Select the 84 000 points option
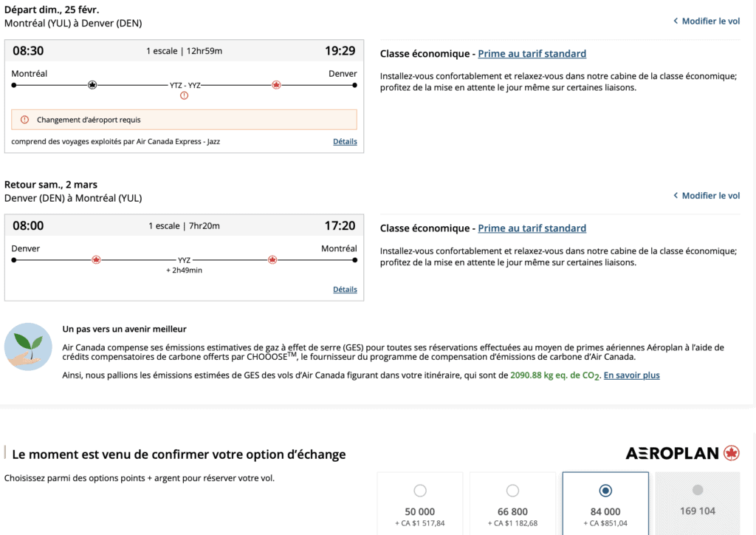 point(605,491)
